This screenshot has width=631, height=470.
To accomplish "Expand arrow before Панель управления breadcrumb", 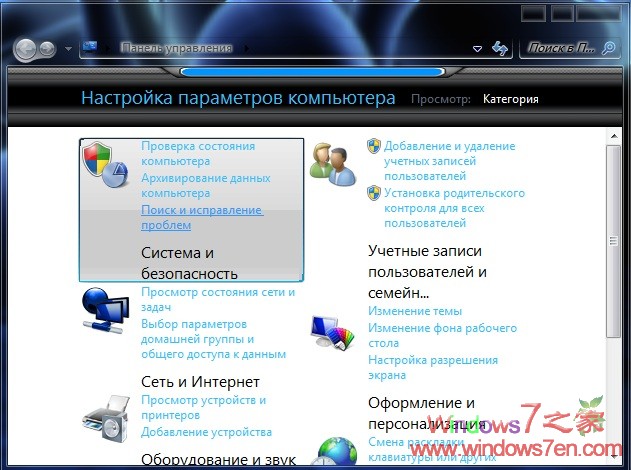I will [x=108, y=49].
